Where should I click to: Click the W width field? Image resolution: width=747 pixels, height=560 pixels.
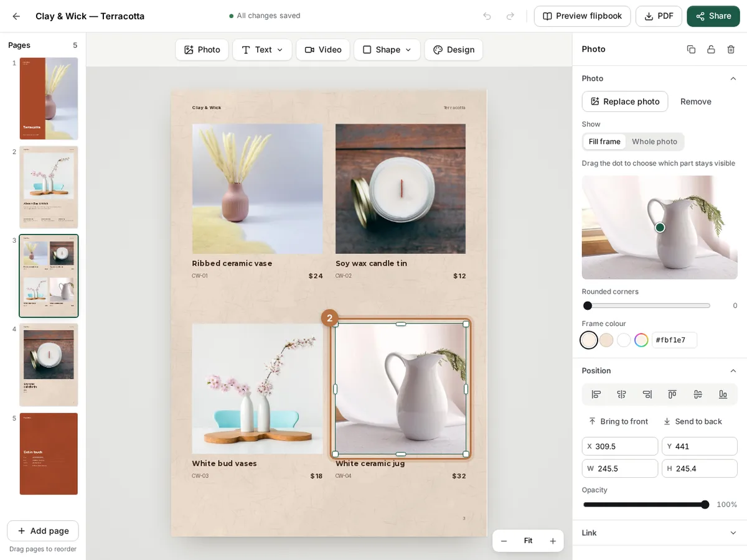pos(620,469)
